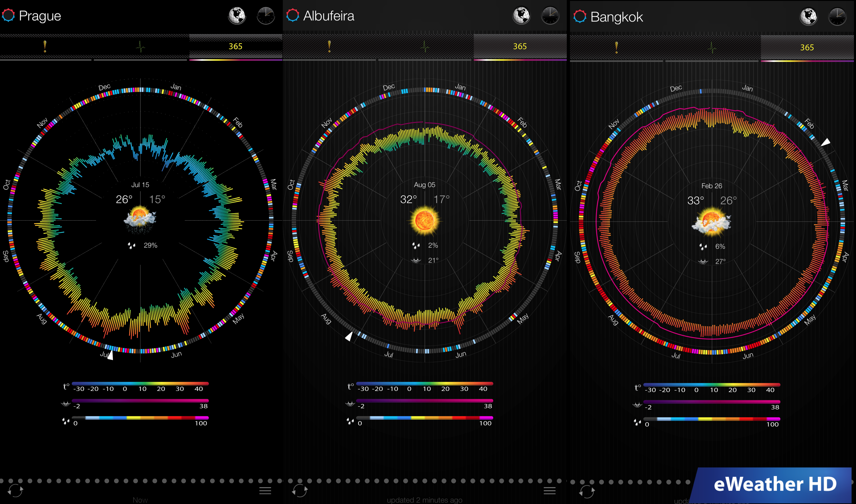Click the Jul 15 date in Prague dial
This screenshot has height=504, width=856.
[140, 185]
